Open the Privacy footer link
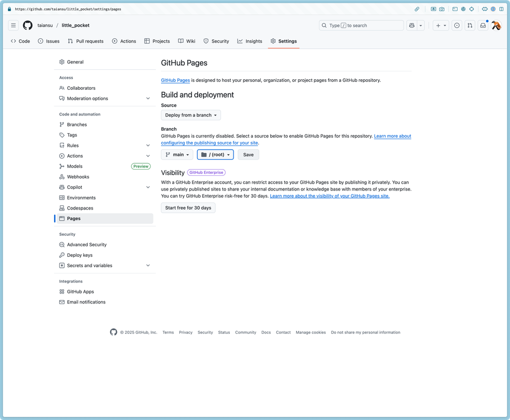Viewport: 510px width, 420px height. pyautogui.click(x=186, y=332)
